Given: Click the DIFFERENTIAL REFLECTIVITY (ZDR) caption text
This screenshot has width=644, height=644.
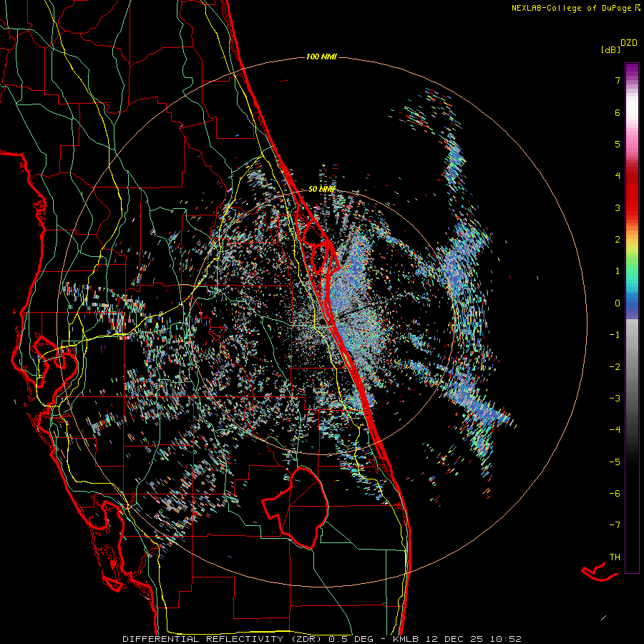Looking at the screenshot, I should [x=223, y=639].
